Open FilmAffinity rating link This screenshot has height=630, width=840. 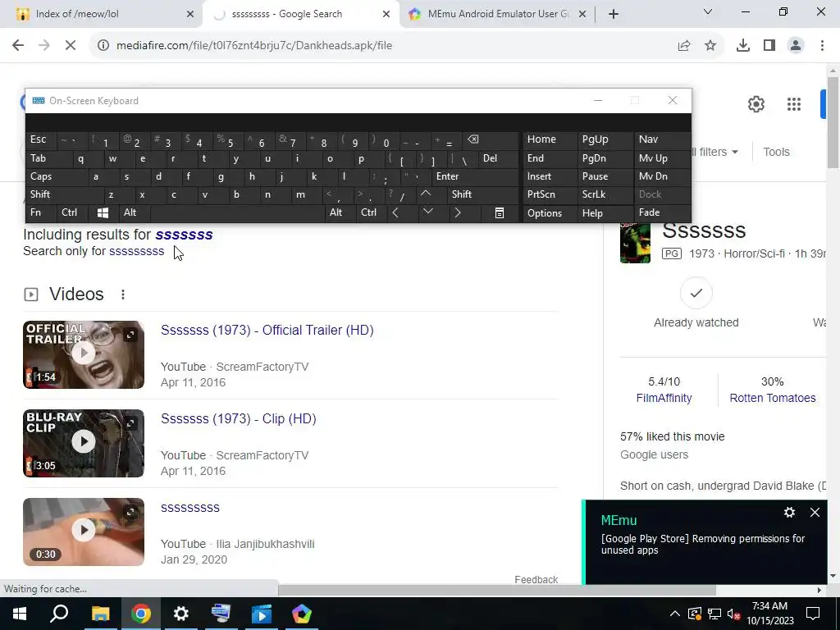(x=664, y=398)
